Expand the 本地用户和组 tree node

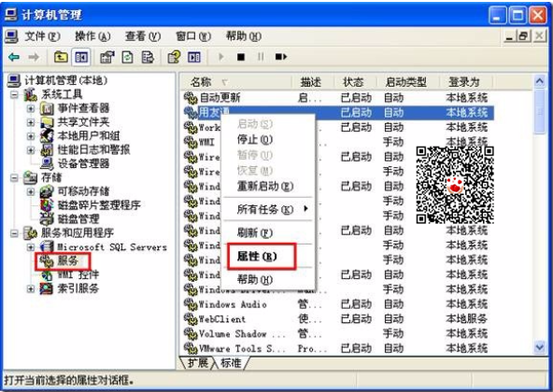(x=31, y=135)
